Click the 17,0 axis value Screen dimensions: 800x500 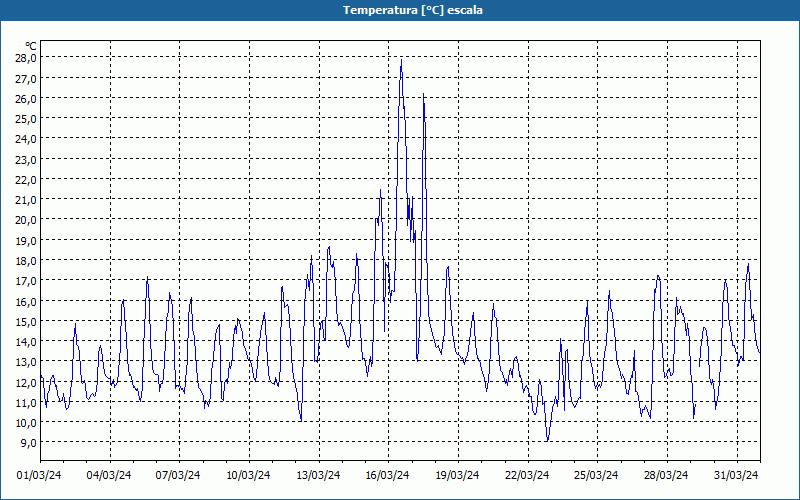click(x=26, y=281)
